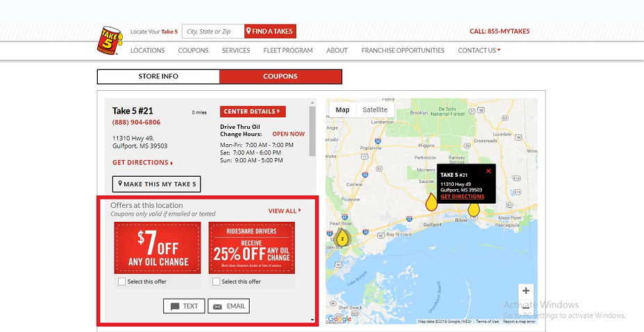Click the cluster marker labeled 2
The width and height of the screenshot is (644, 332).
tap(342, 238)
